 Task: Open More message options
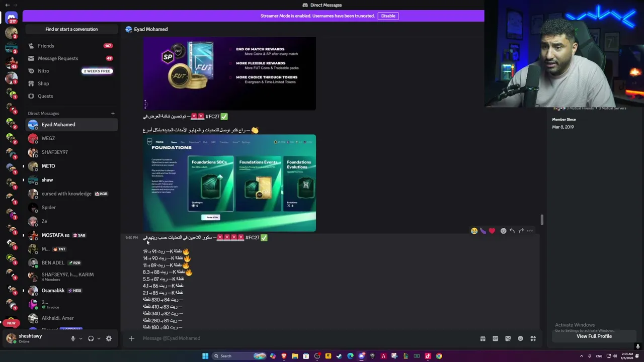[x=530, y=231]
